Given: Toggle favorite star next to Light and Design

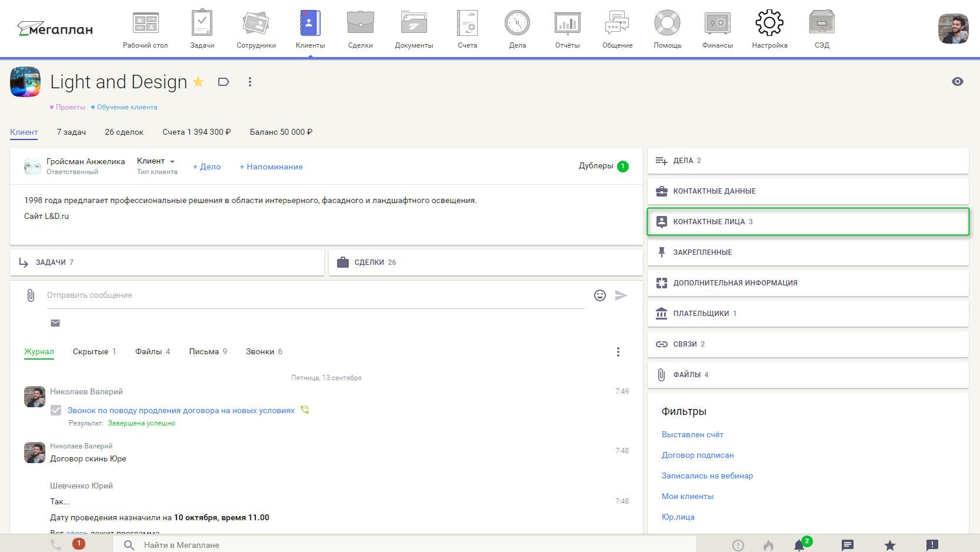Looking at the screenshot, I should (198, 82).
